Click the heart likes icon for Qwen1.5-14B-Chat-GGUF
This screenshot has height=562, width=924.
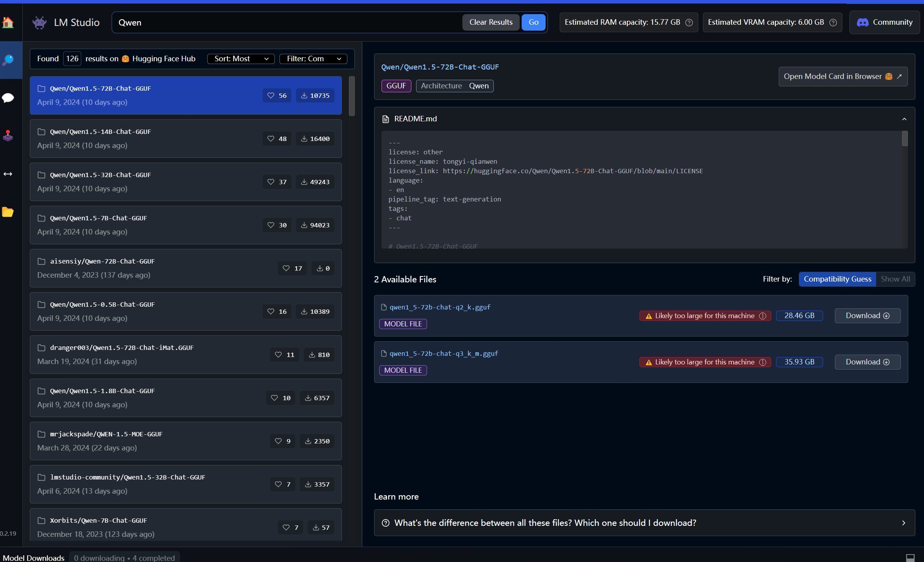coord(271,139)
